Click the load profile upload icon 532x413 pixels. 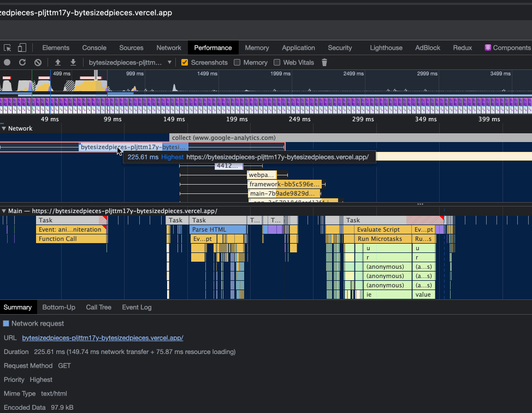[x=57, y=62]
